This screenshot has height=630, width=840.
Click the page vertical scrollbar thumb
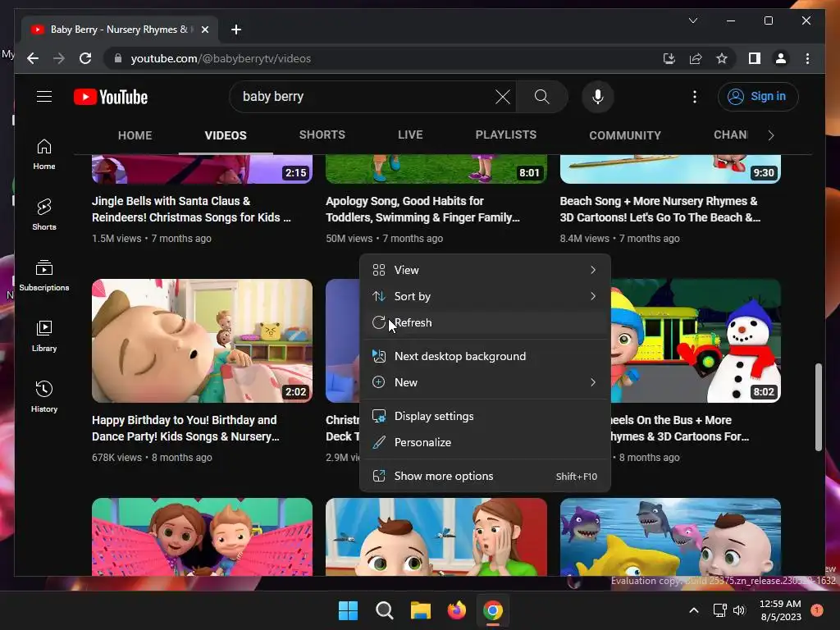pyautogui.click(x=818, y=407)
